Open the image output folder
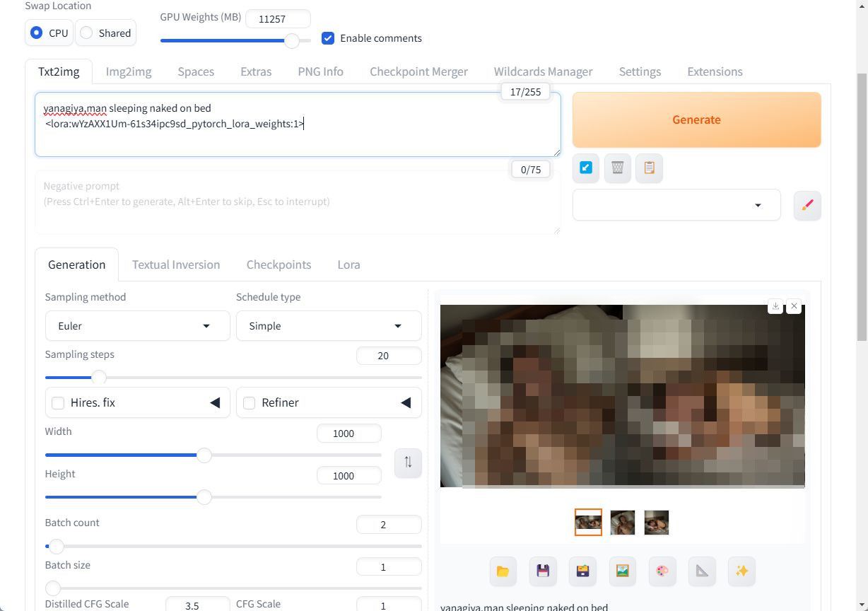The image size is (868, 611). point(503,571)
